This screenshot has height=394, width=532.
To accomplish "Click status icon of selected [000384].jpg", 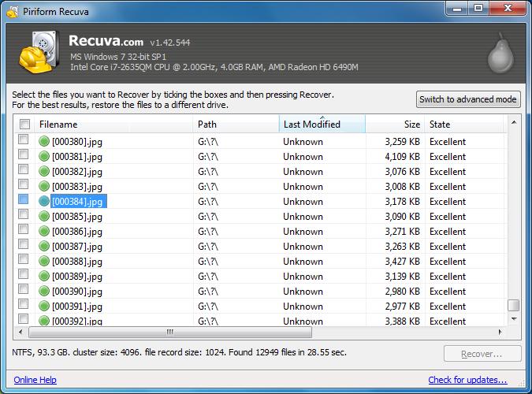I will coord(44,202).
